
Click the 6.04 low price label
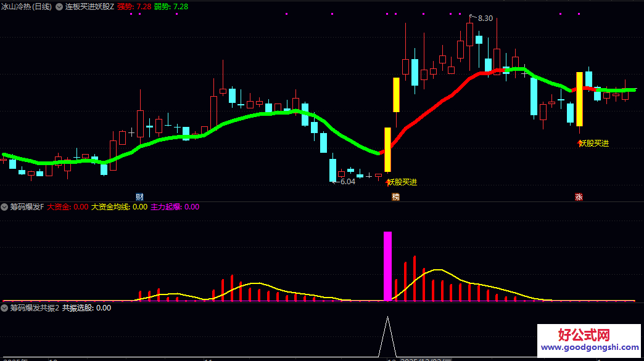click(347, 182)
